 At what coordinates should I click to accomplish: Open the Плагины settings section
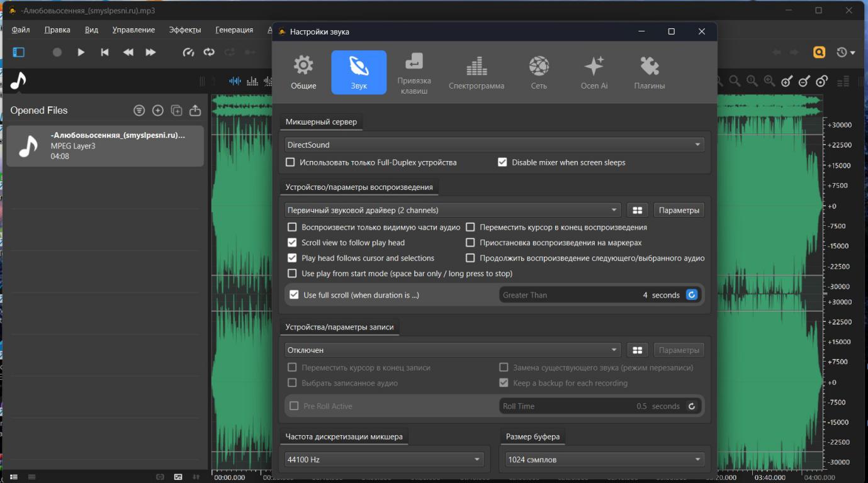[649, 72]
